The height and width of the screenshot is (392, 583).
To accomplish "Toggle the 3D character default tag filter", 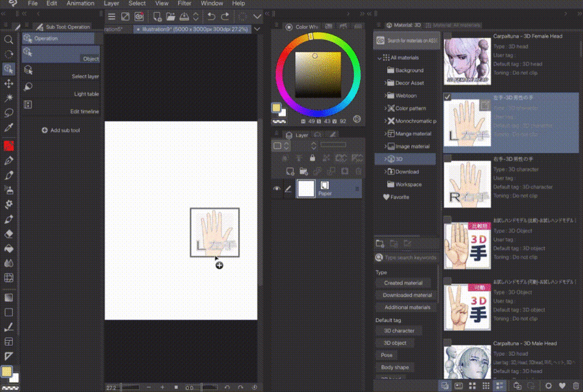I will tap(399, 331).
